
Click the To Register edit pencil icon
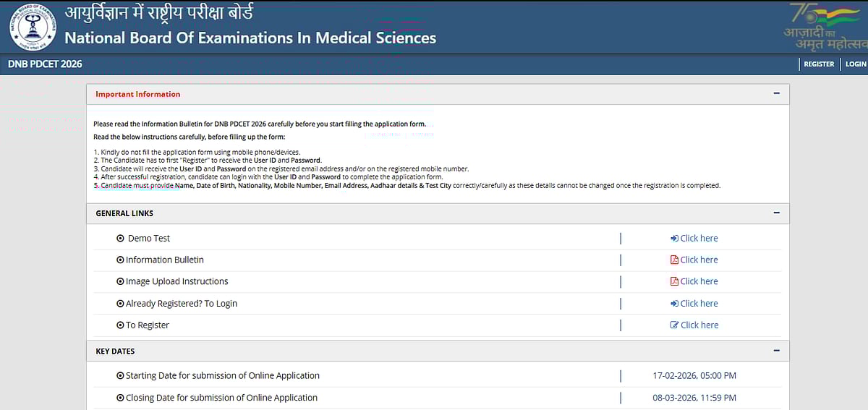point(674,325)
